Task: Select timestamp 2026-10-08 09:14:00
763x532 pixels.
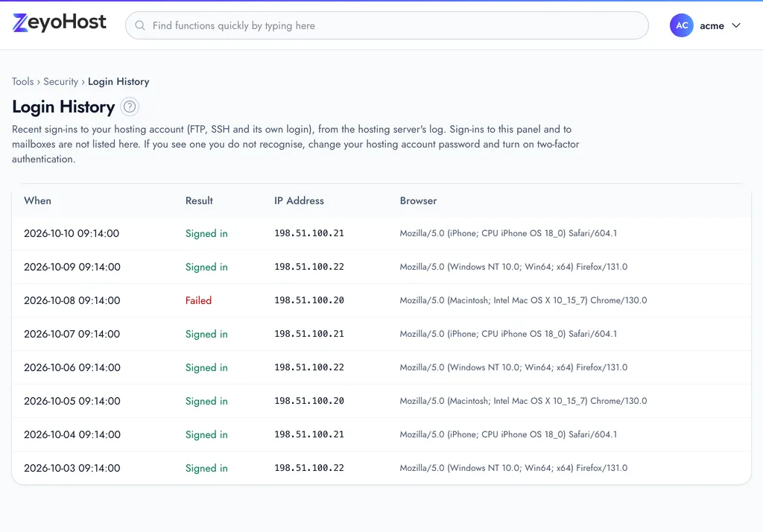Action: 72,300
